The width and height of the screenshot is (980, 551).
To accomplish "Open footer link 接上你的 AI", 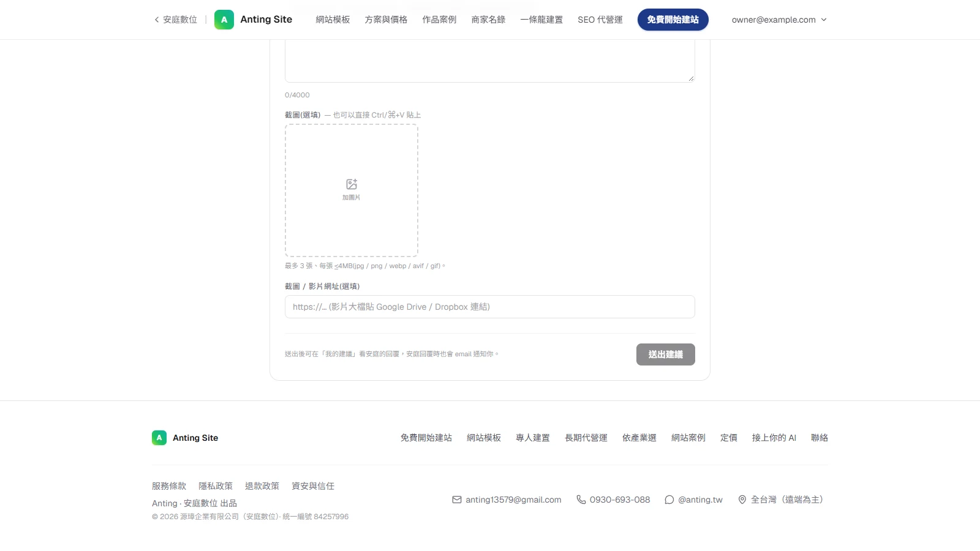I will pos(774,438).
